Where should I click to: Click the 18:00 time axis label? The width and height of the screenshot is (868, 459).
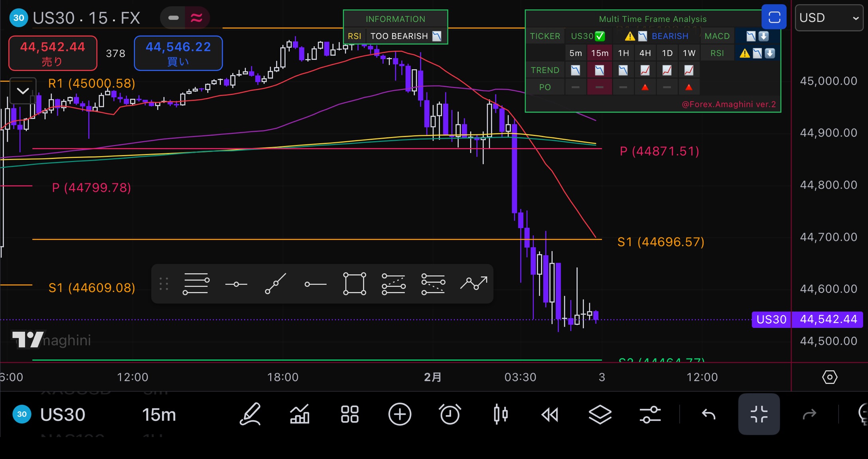pyautogui.click(x=283, y=377)
